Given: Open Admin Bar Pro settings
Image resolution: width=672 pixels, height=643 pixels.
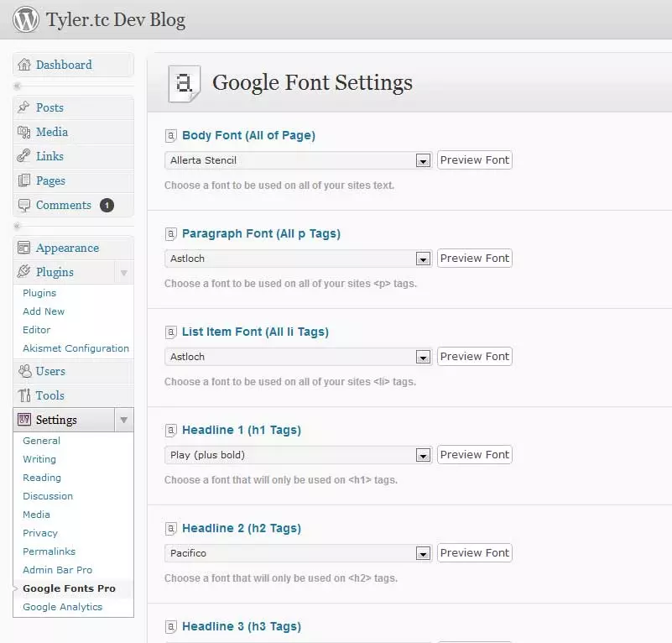Looking at the screenshot, I should (x=58, y=570).
